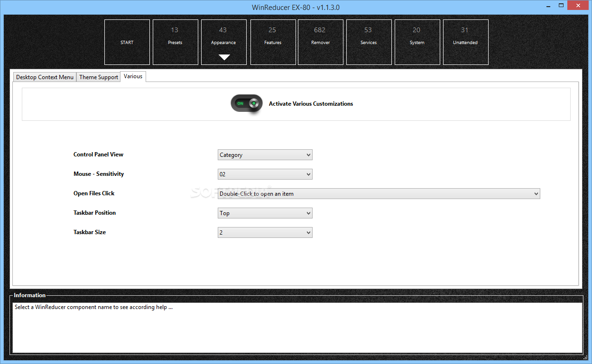Toggle Activate Various Customizations switch
This screenshot has width=592, height=364.
click(246, 103)
